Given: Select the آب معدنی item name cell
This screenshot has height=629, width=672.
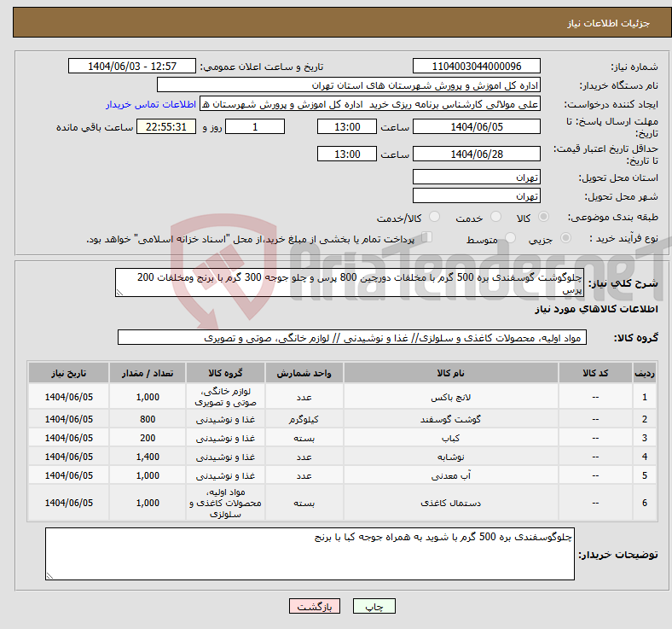Looking at the screenshot, I should pyautogui.click(x=451, y=476).
